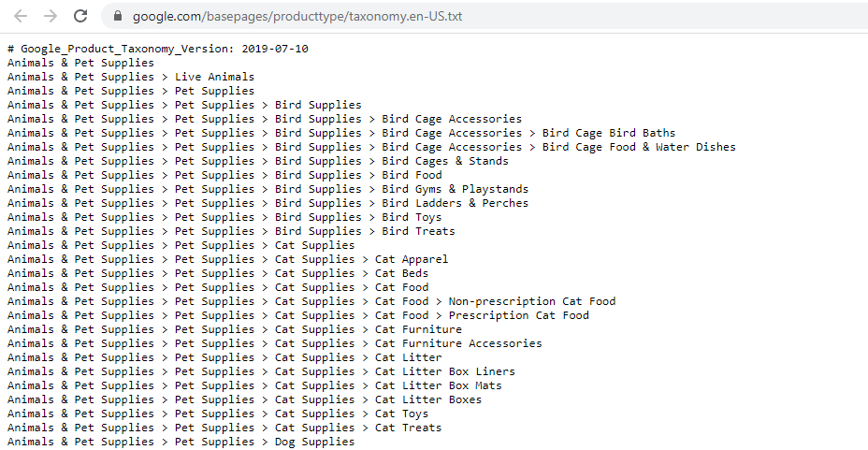Click the Bird Cages & Stands text
Screen dimensions: 868x450
tap(445, 161)
